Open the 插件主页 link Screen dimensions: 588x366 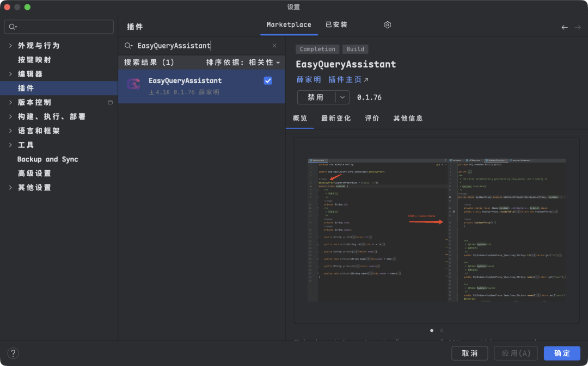point(348,80)
